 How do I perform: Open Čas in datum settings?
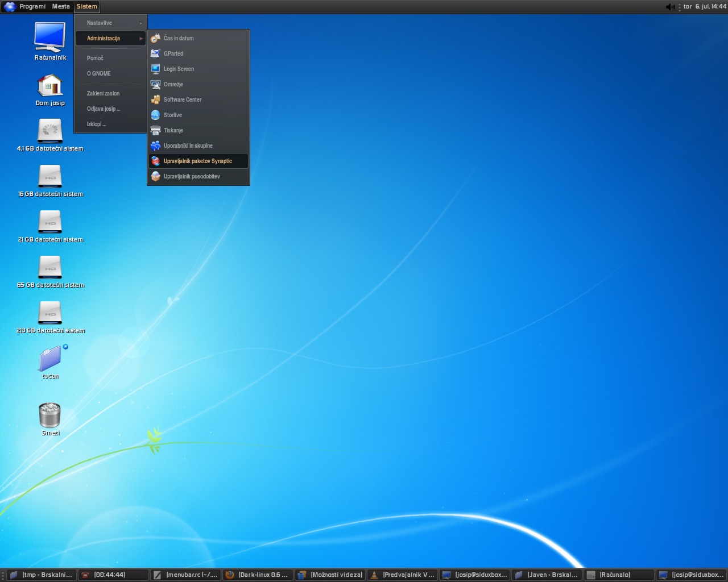(198, 38)
